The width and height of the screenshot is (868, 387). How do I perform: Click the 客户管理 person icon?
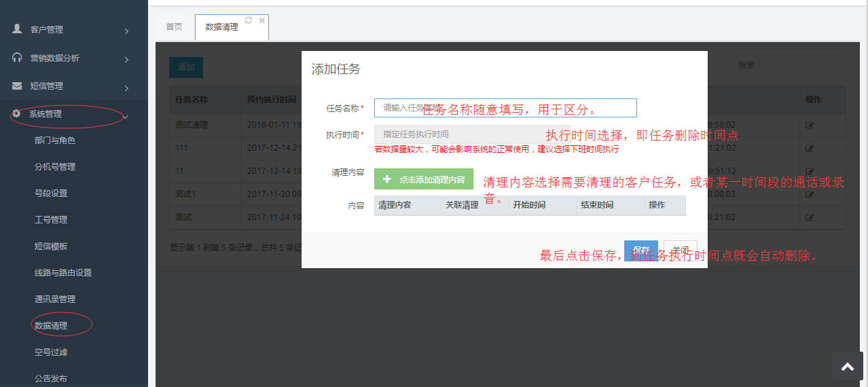pos(17,29)
